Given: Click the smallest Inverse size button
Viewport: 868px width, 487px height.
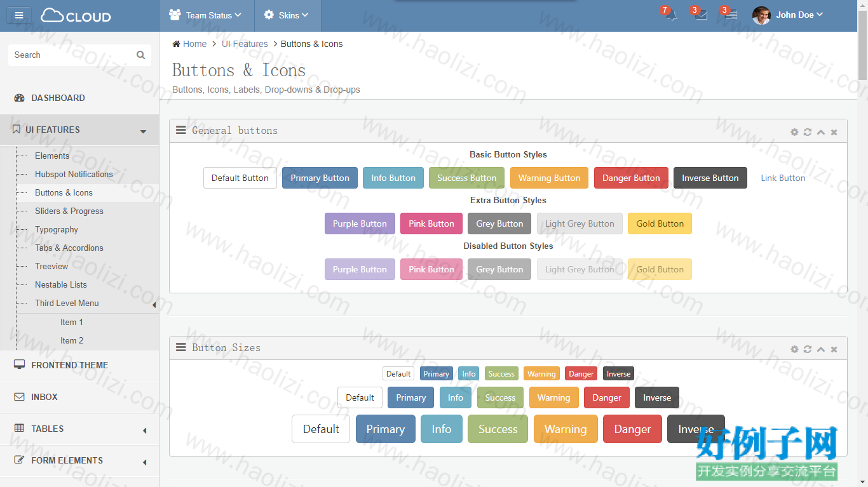Looking at the screenshot, I should [x=618, y=374].
